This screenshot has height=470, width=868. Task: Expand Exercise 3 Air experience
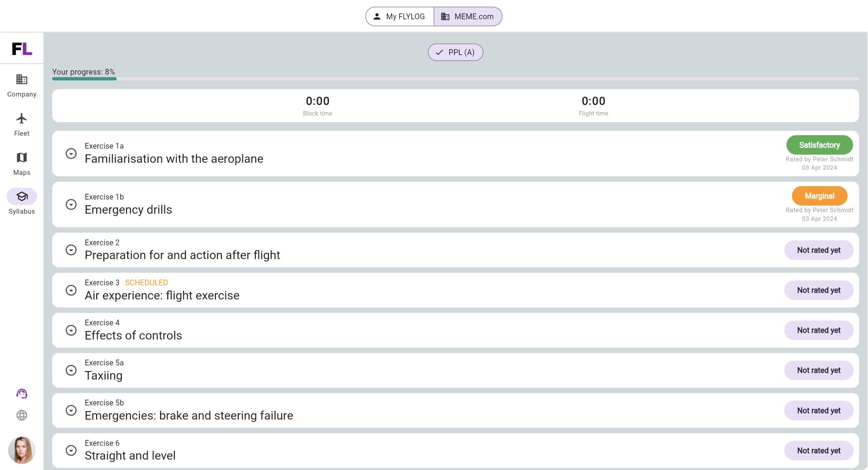pos(71,290)
